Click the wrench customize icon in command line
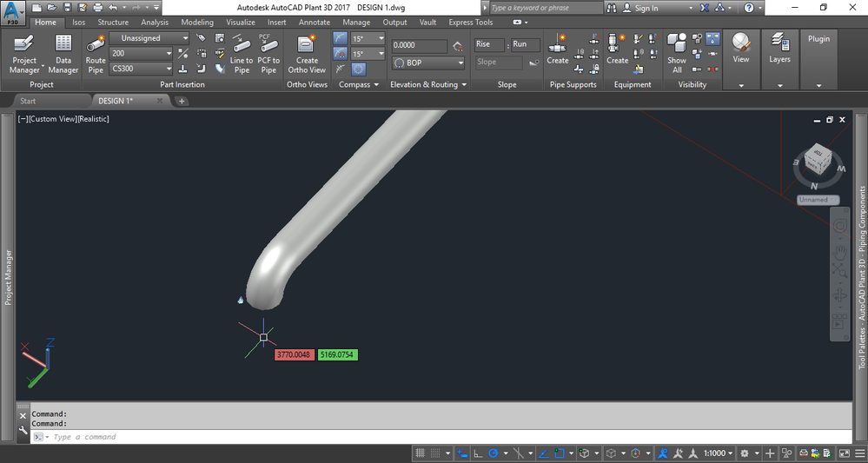This screenshot has width=868, height=463. tap(23, 430)
